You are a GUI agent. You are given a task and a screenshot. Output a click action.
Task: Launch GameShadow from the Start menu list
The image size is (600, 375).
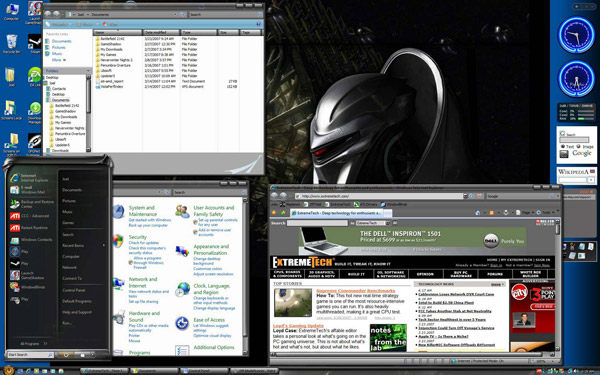click(28, 275)
